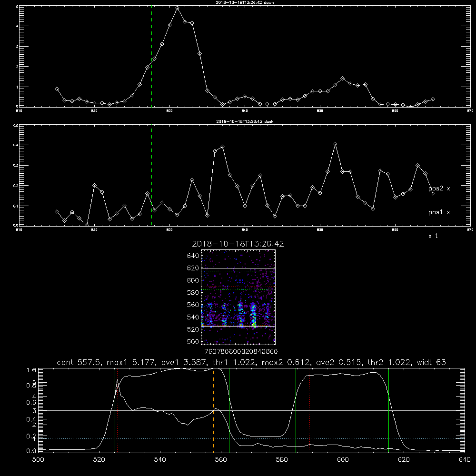Click the heatmap y-axis label '500'
The height and width of the screenshot is (476, 476).
click(x=193, y=341)
